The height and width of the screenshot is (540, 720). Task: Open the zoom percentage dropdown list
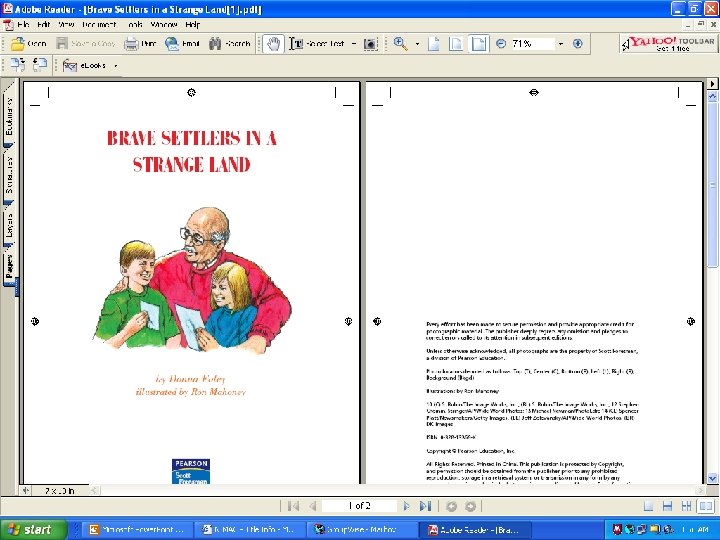click(561, 44)
